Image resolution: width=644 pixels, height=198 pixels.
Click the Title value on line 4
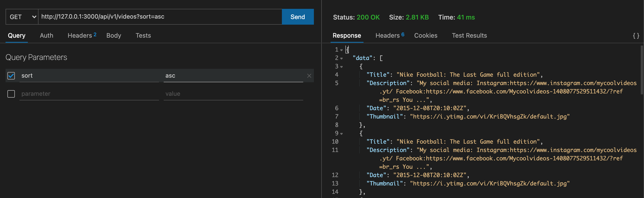(x=468, y=75)
